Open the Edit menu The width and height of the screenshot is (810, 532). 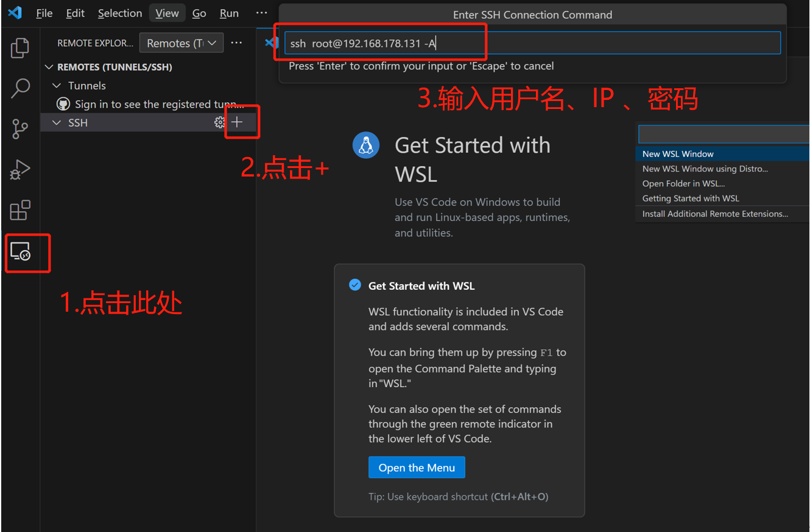[x=76, y=13]
